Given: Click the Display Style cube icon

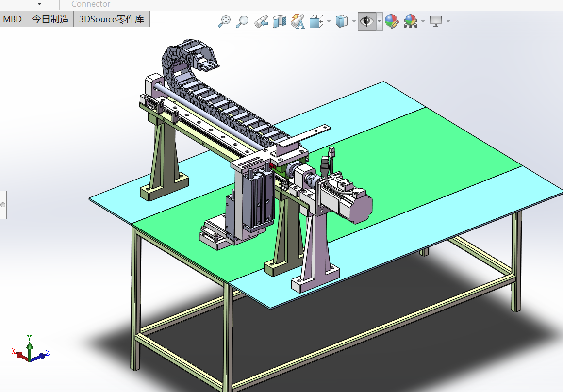Looking at the screenshot, I should point(342,21).
